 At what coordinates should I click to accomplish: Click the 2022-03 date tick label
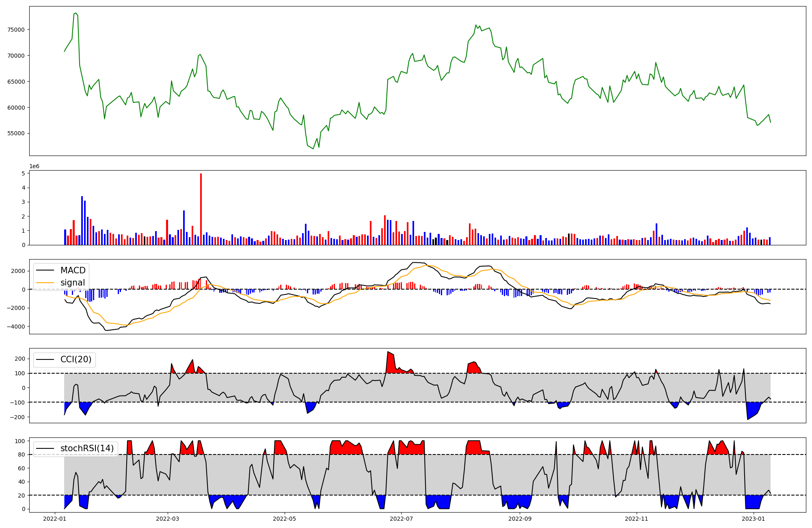coord(167,519)
